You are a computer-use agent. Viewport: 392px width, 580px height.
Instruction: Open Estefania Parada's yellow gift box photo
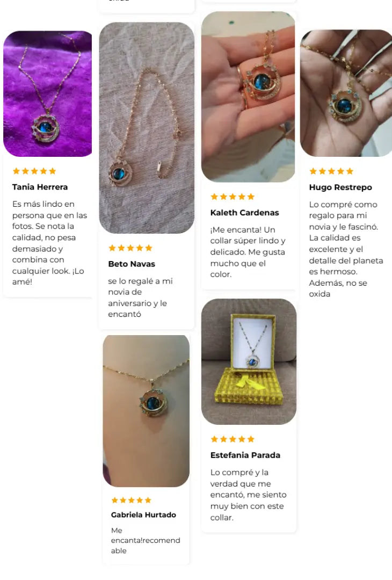(249, 361)
